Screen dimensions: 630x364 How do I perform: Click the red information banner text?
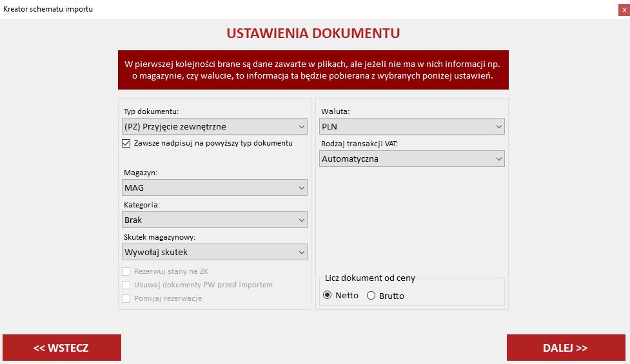pyautogui.click(x=313, y=70)
